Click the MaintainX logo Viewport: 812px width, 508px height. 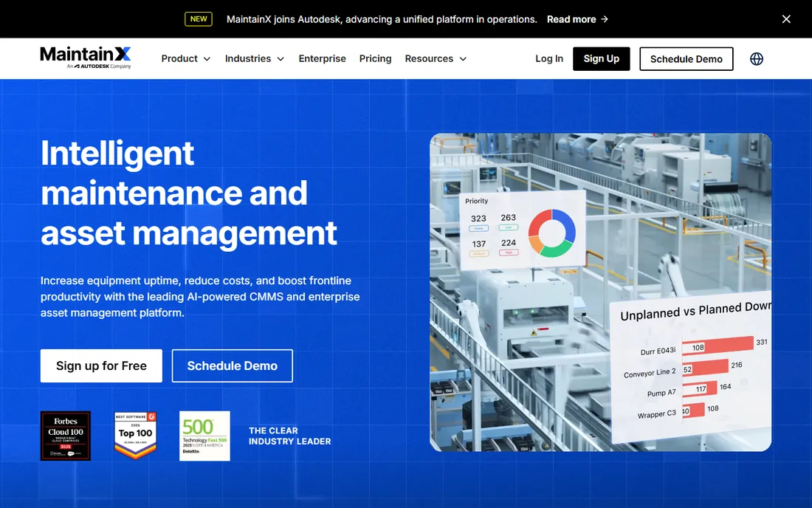pos(86,58)
